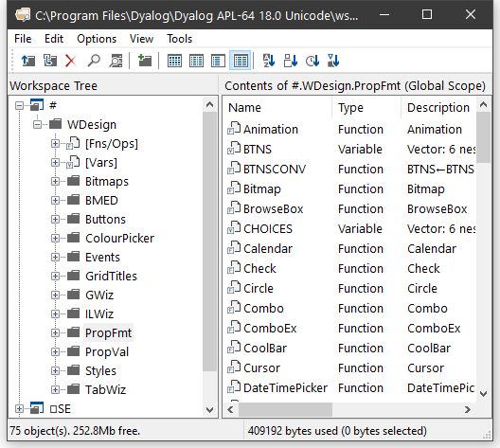The height and width of the screenshot is (448, 500).
Task: Toggle the list view toolbar button
Action: tap(218, 61)
